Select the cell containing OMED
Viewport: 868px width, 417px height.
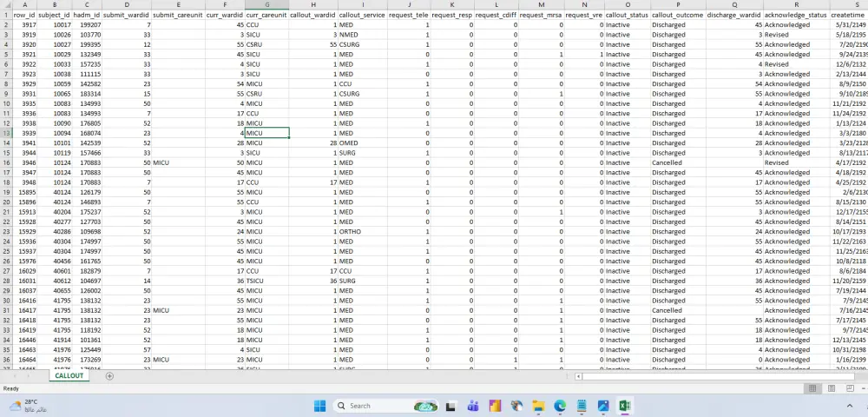click(x=363, y=142)
